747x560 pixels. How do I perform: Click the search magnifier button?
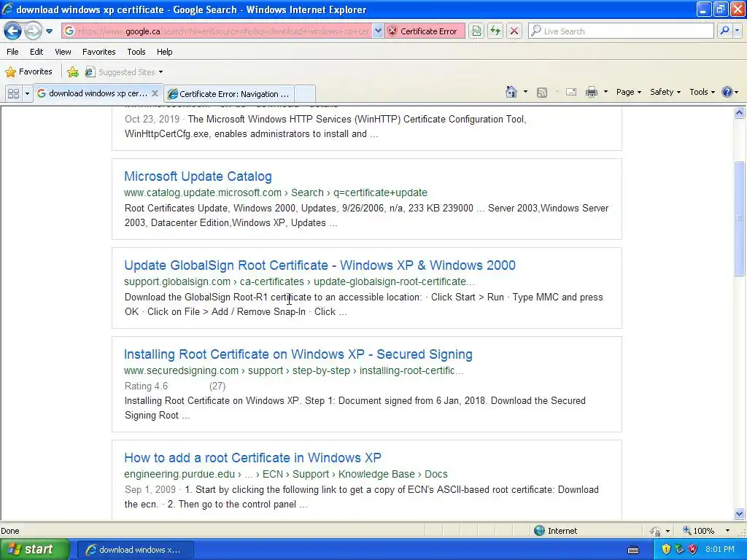[724, 31]
